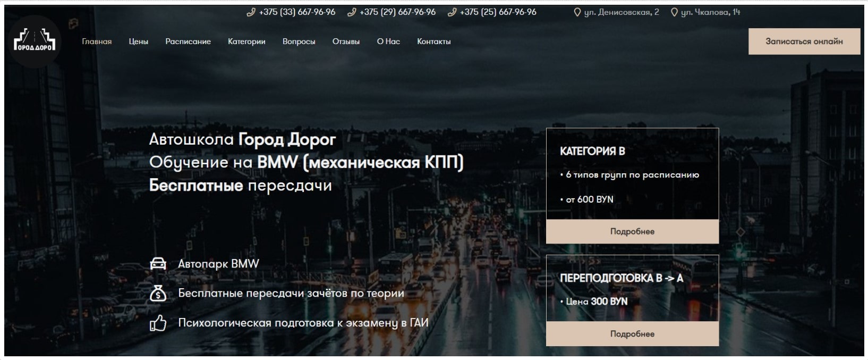Image resolution: width=868 pixels, height=360 pixels.
Task: Open the Главная menu item
Action: pos(97,41)
